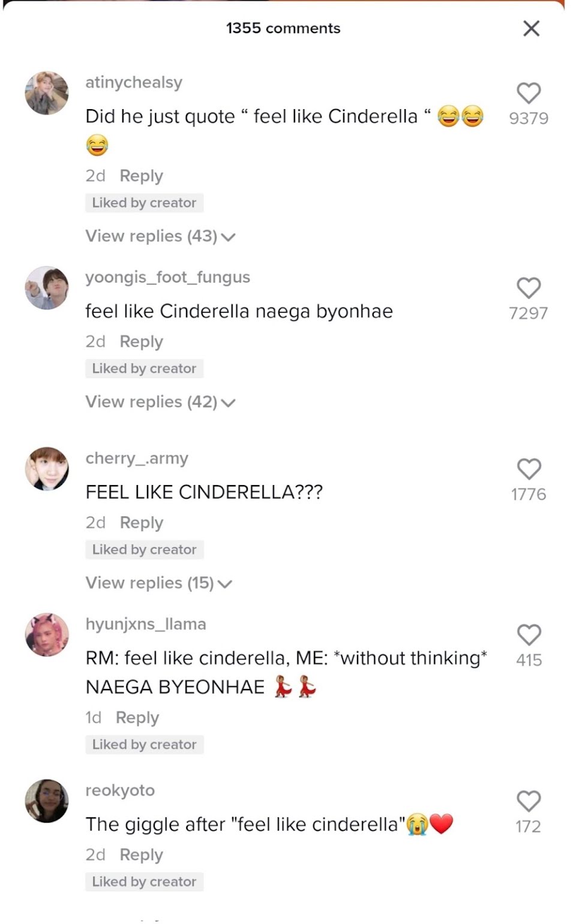Tap the heart beside hyunjxns_llama's comment

[x=529, y=634]
